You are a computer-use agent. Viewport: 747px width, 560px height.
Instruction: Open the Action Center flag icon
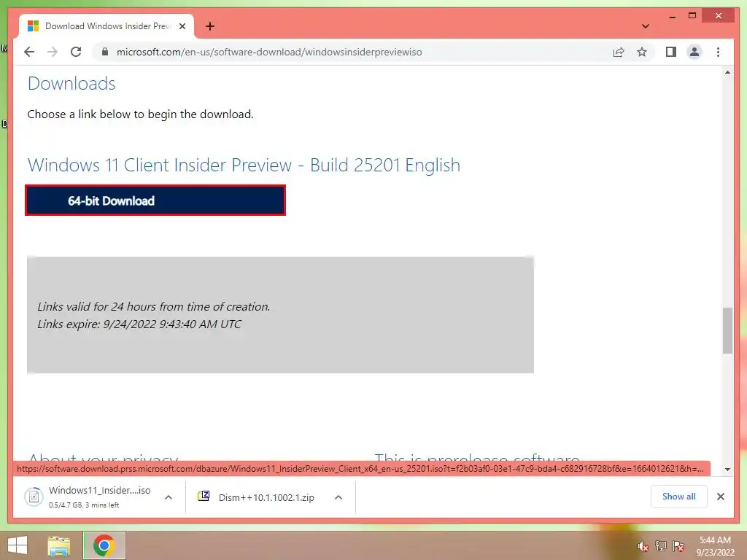tap(678, 546)
